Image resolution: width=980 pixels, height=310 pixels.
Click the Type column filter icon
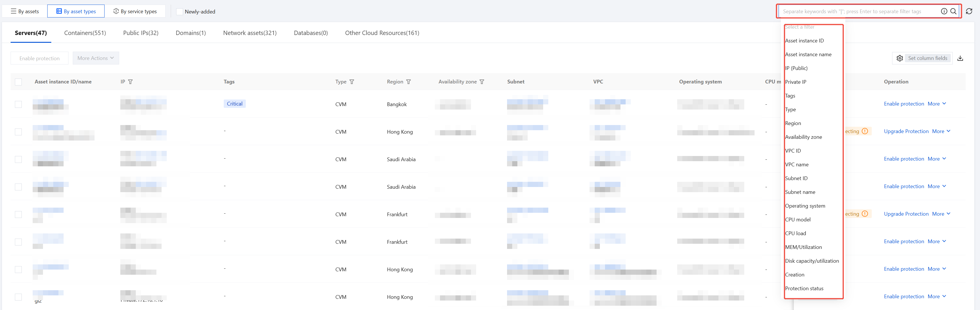click(x=352, y=82)
